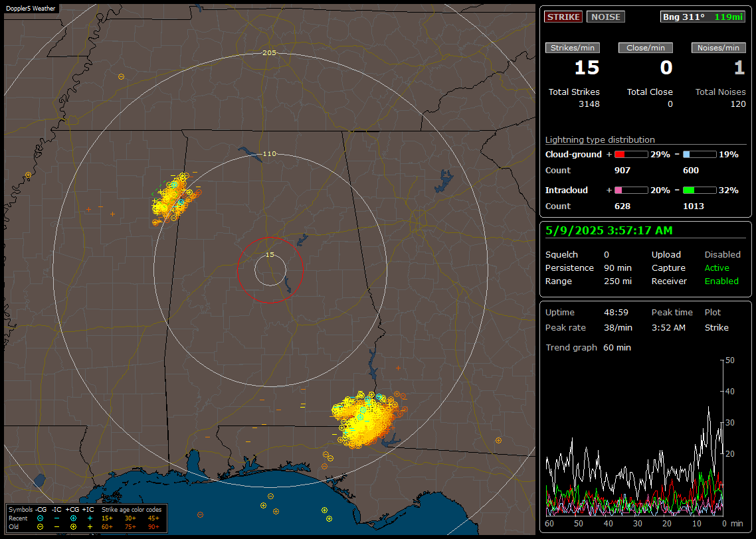
Task: Click the 45+ age color code
Action: pyautogui.click(x=153, y=518)
